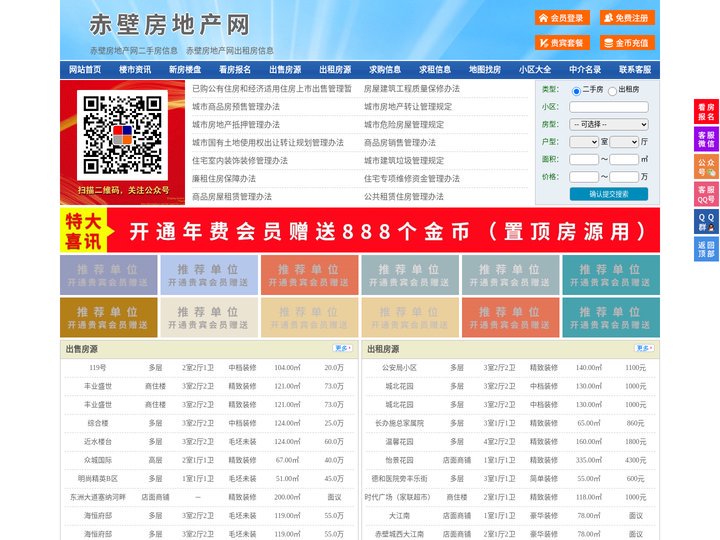The width and height of the screenshot is (720, 540).
Task: Open the 近水楼台 sale listing
Action: coord(98,442)
